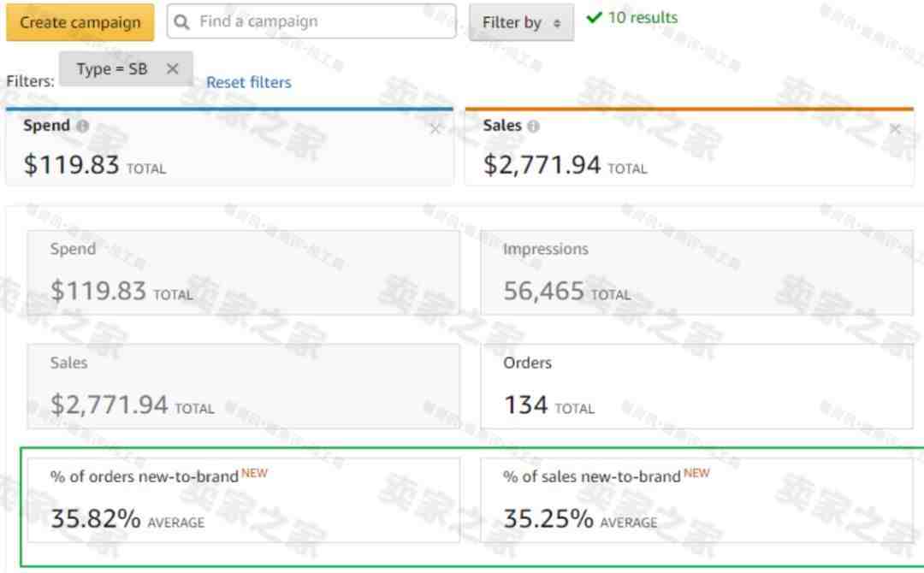Close the top Sales metric card
Screen dimensions: 924x573
[x=895, y=128]
